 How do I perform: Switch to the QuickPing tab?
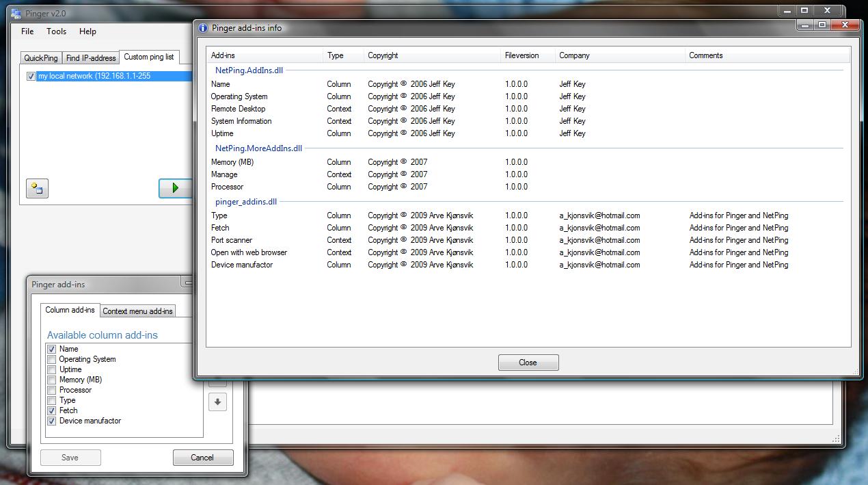41,58
